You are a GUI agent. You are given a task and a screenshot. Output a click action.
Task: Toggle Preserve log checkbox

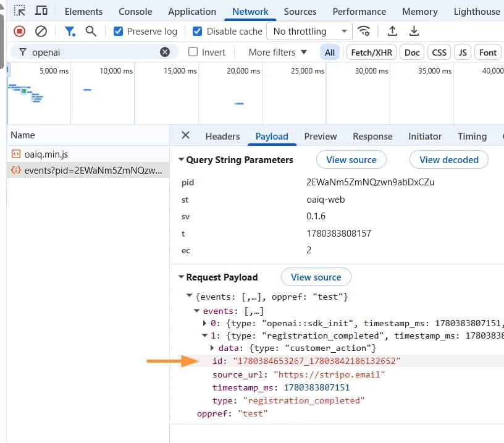(119, 31)
